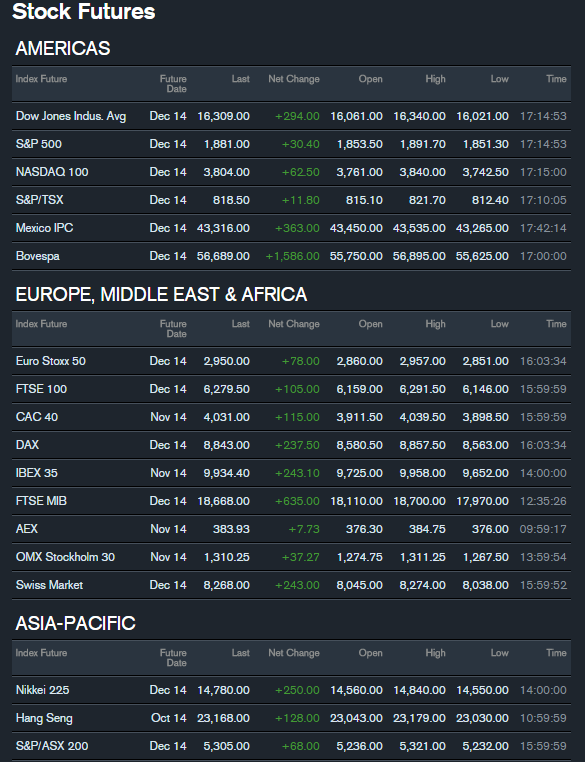
Task: Open the Dow Jones Indus. Avg link
Action: 71,116
